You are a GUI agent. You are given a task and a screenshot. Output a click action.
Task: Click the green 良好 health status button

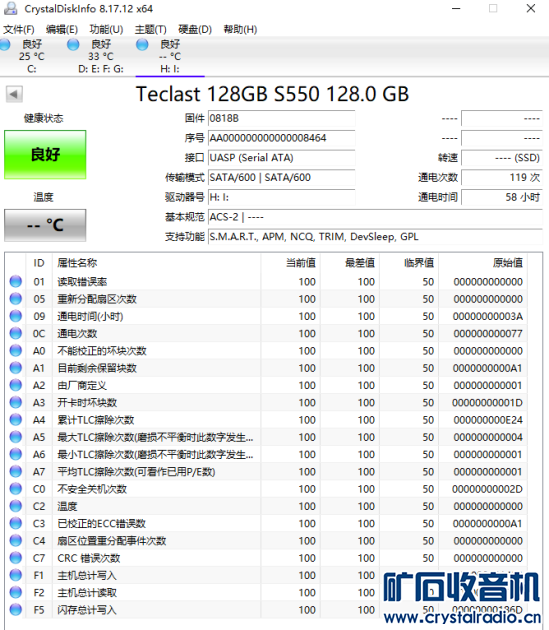point(45,154)
